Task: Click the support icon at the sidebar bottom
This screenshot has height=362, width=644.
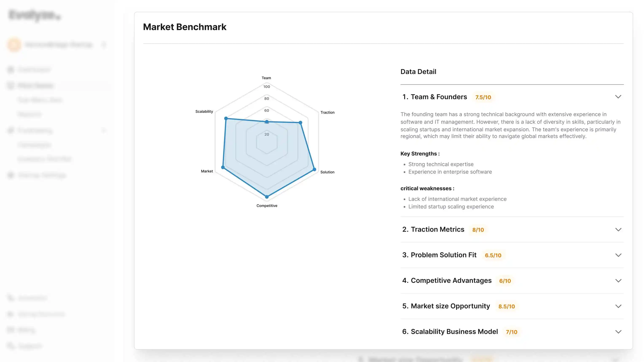Action: (11, 346)
